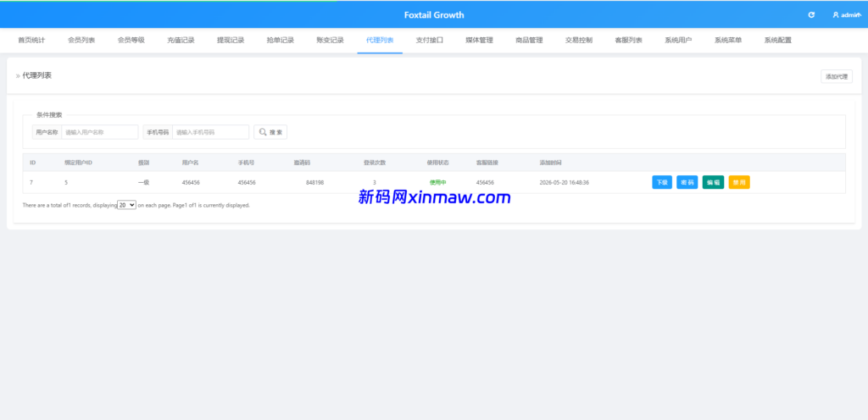Focus the 手机号码 search input
868x420 pixels.
click(x=211, y=132)
